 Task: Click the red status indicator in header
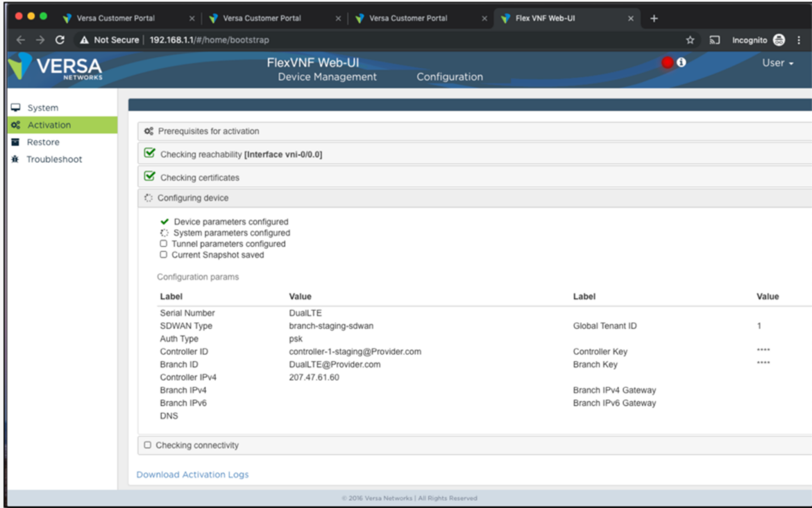(x=668, y=62)
